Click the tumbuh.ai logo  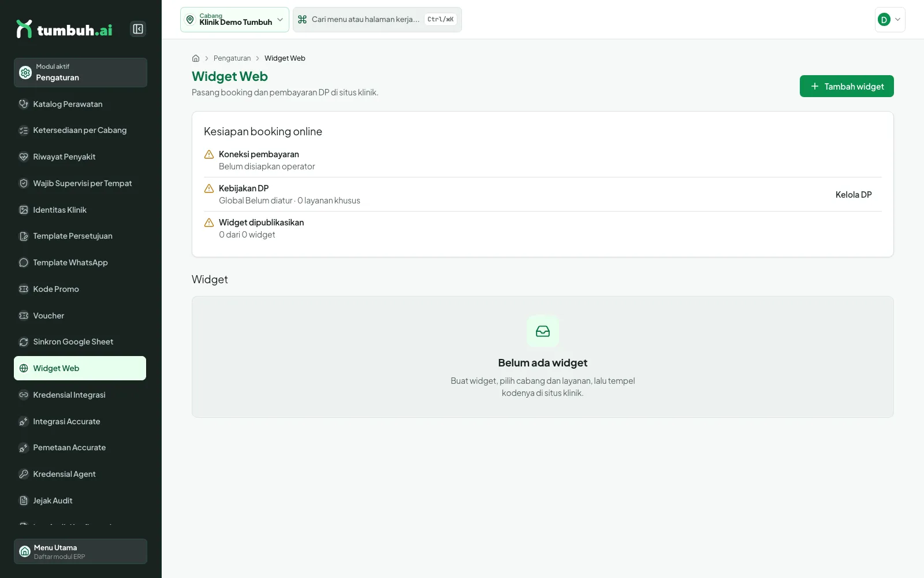64,29
